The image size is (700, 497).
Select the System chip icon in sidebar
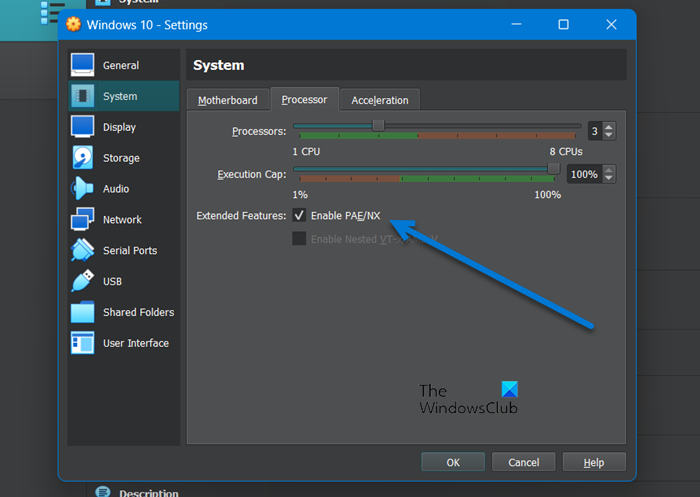pyautogui.click(x=83, y=96)
